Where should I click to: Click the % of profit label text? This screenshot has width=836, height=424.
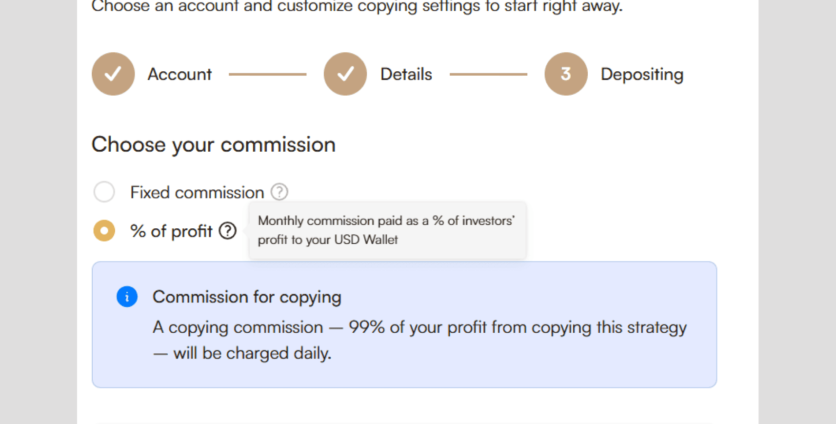tap(171, 231)
